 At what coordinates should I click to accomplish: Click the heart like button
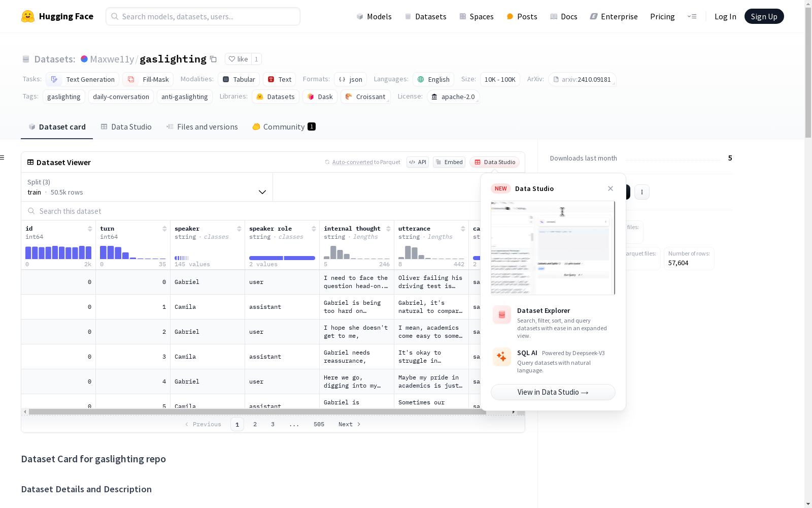click(238, 59)
